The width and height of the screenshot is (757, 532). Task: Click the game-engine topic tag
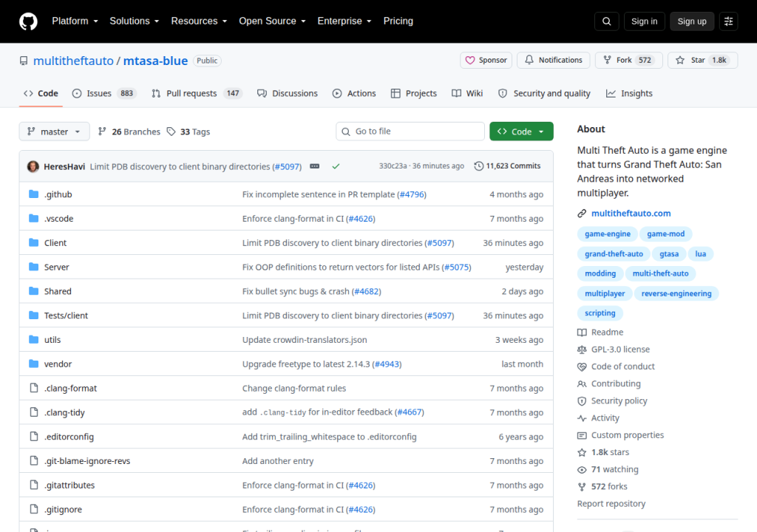608,233
